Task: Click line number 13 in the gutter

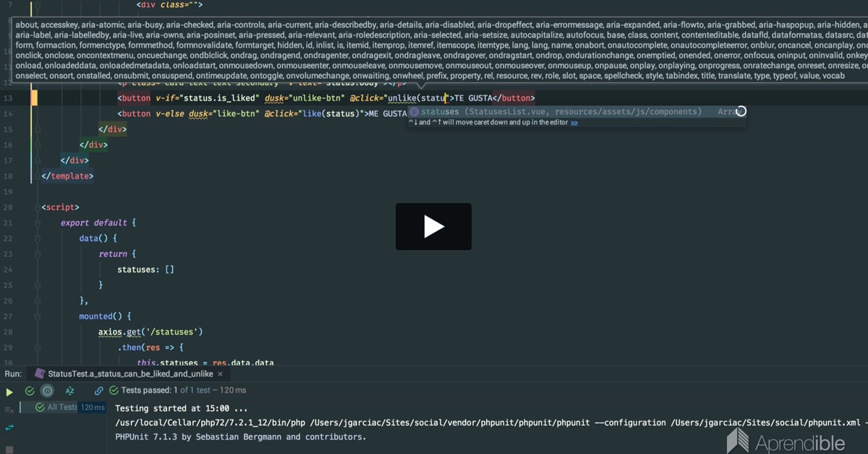Action: point(9,98)
